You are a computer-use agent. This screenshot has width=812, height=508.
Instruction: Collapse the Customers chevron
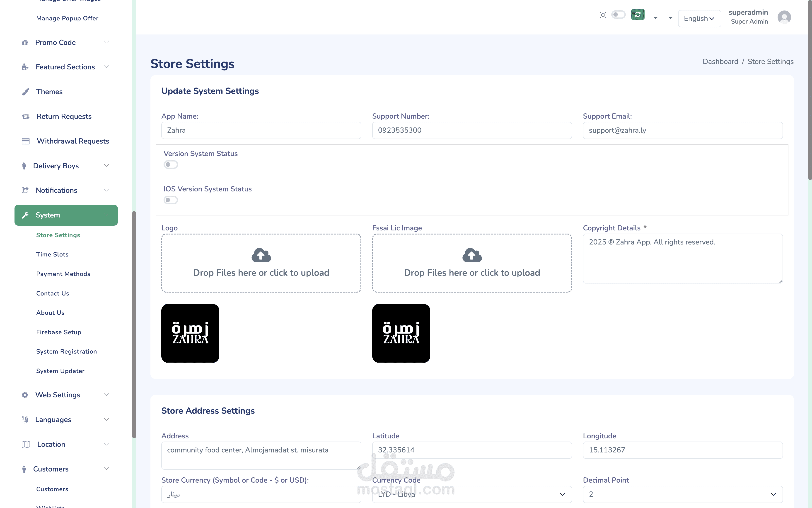[x=106, y=469]
